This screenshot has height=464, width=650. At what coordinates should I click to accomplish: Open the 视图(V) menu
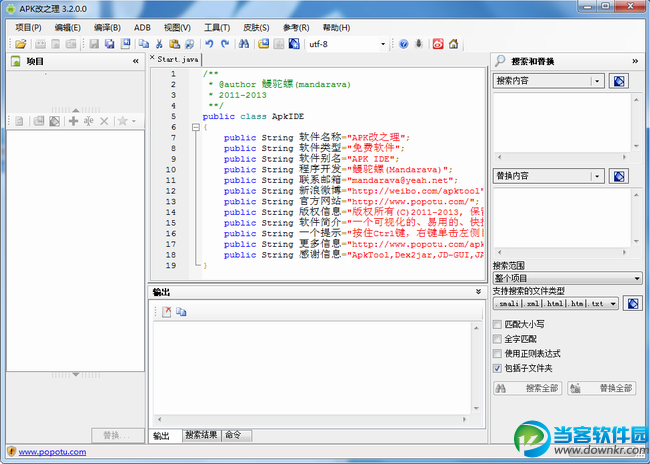coord(177,27)
